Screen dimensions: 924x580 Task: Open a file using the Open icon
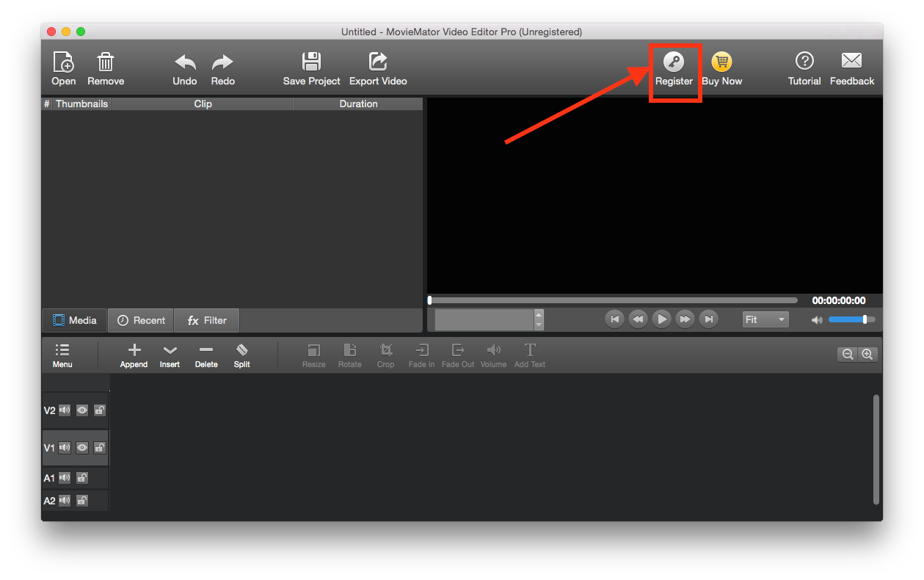[x=64, y=62]
